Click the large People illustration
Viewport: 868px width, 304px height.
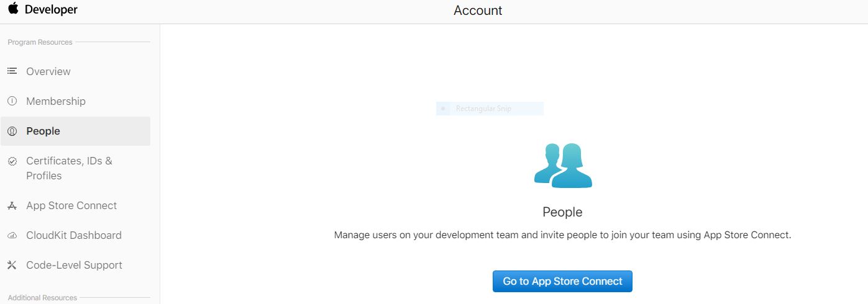click(x=563, y=166)
